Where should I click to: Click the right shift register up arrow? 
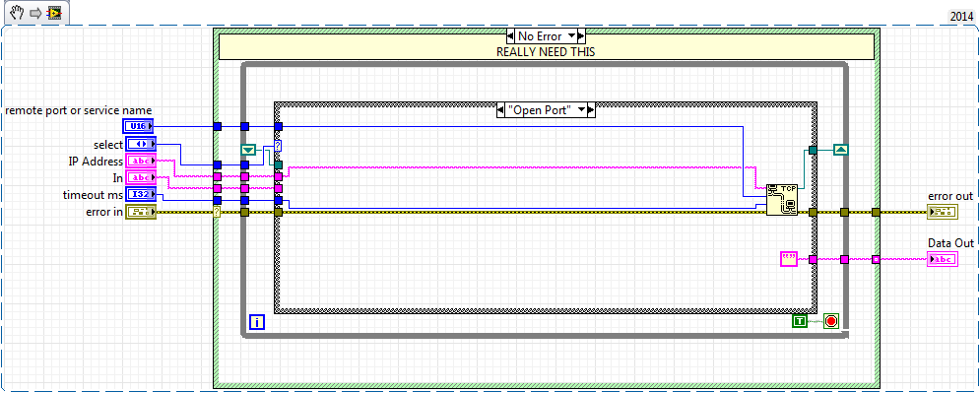(840, 150)
